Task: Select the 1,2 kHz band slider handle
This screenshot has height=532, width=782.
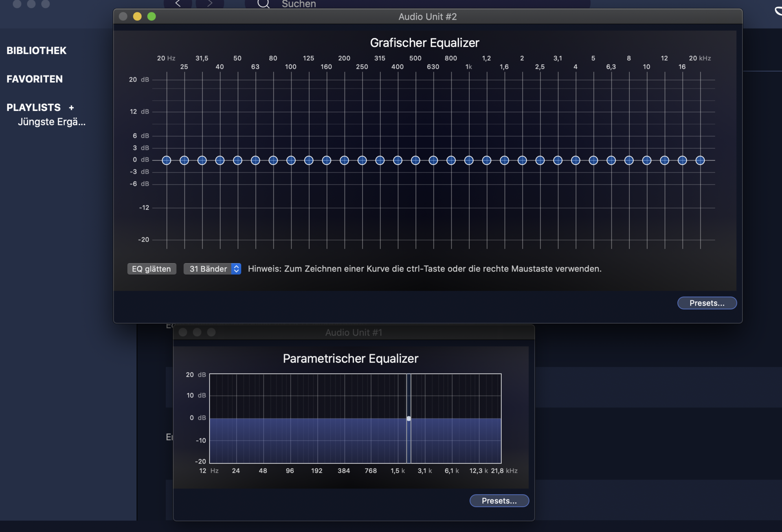Action: tap(487, 160)
